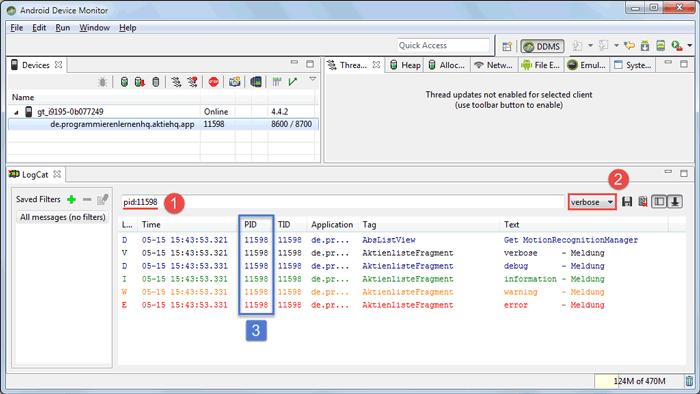Switch to the Emulator Control tab
The image size is (700, 394).
tap(587, 65)
